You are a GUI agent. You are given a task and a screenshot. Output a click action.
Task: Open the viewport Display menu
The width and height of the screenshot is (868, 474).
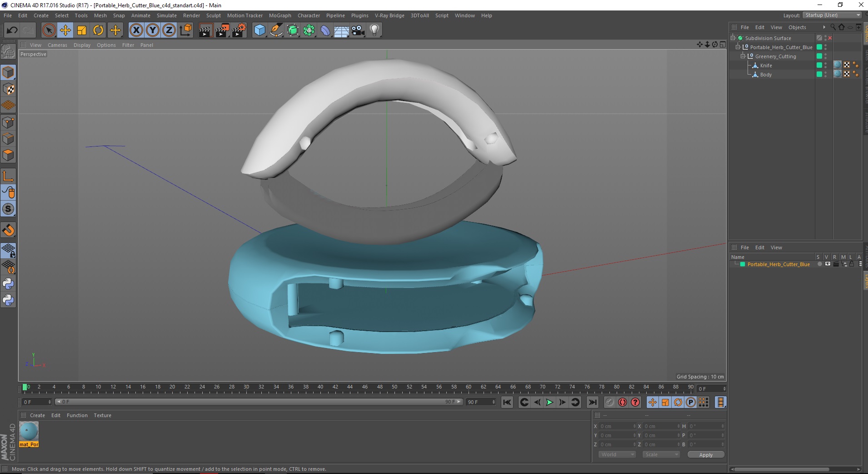[82, 45]
